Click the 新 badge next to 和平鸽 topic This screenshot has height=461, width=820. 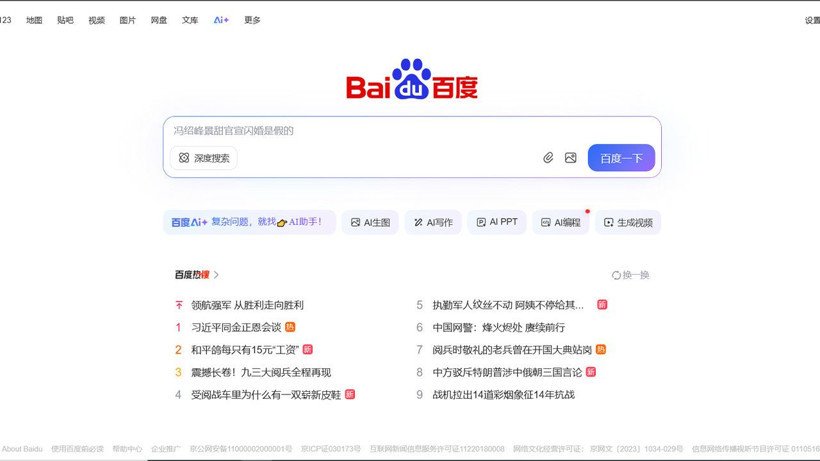(x=308, y=349)
